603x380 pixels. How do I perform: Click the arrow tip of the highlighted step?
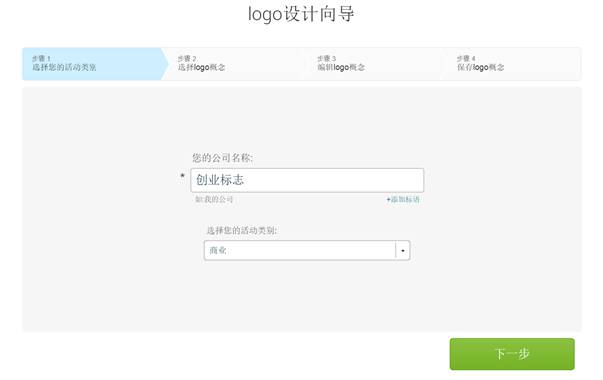(x=165, y=64)
